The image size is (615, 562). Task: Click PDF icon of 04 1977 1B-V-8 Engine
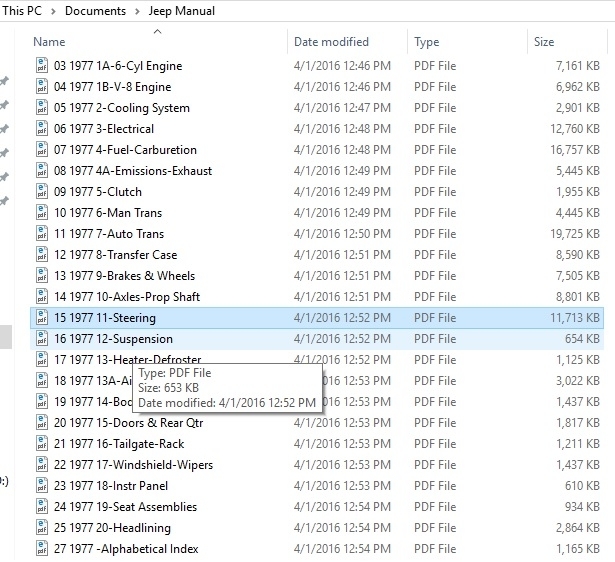tap(42, 87)
